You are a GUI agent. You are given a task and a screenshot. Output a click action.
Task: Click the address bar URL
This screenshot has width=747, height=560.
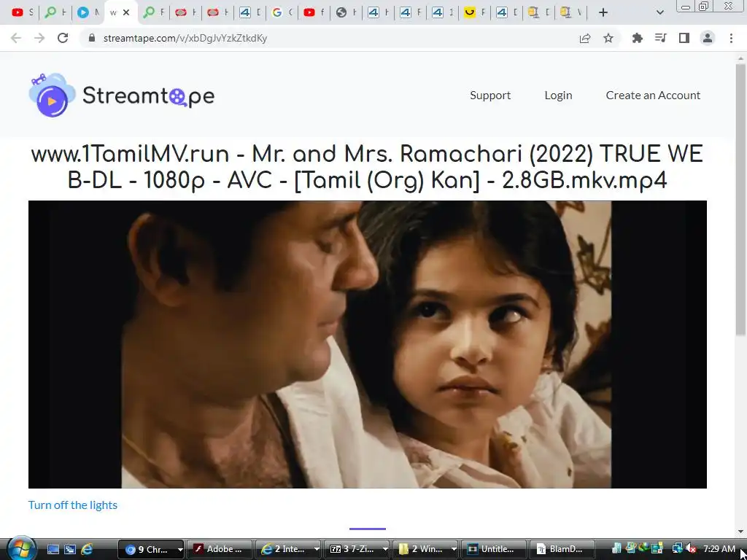pyautogui.click(x=185, y=38)
